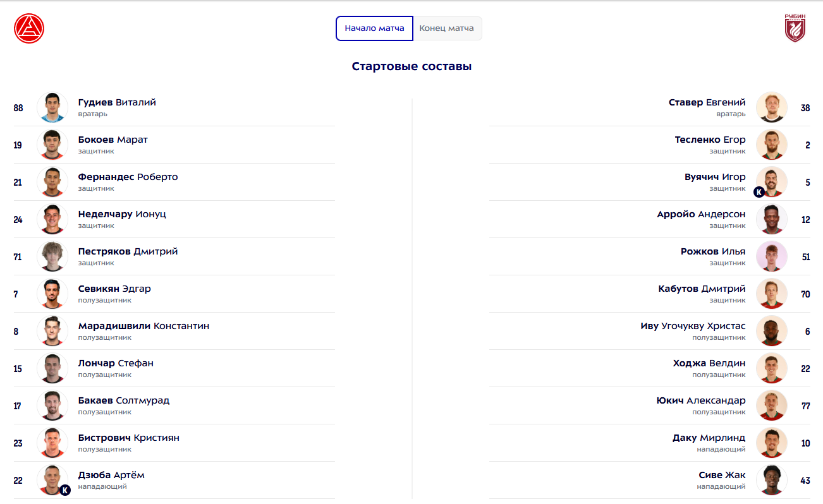Open Дзюба Артём player link
The image size is (823, 504).
coord(111,475)
